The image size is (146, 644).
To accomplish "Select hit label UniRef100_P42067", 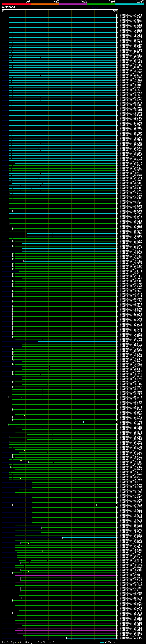I will coord(131,213).
